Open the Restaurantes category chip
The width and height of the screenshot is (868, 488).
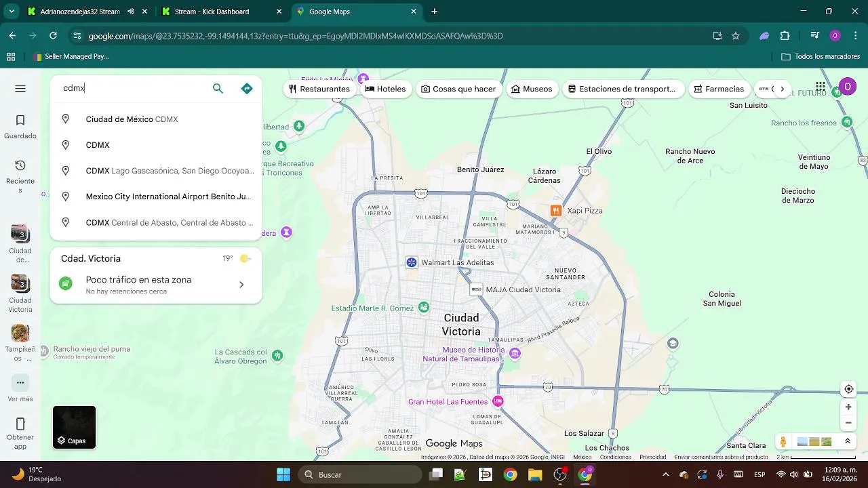coord(319,89)
